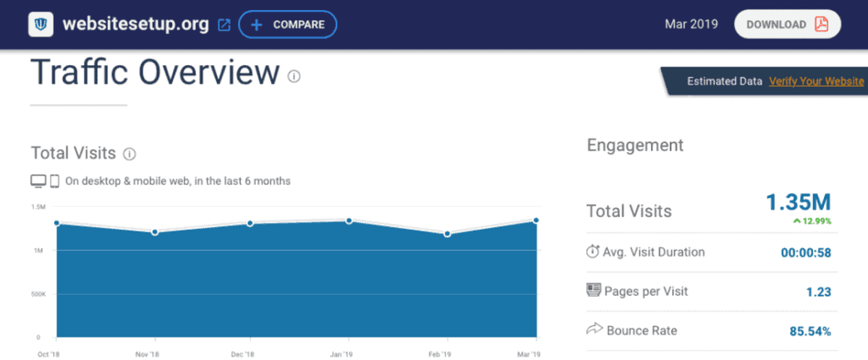868x360 pixels.
Task: Click the Mar 2019 date label
Action: [691, 25]
